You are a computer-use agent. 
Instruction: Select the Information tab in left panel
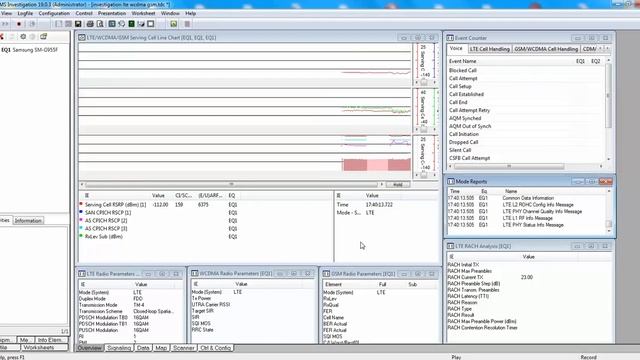pos(28,220)
